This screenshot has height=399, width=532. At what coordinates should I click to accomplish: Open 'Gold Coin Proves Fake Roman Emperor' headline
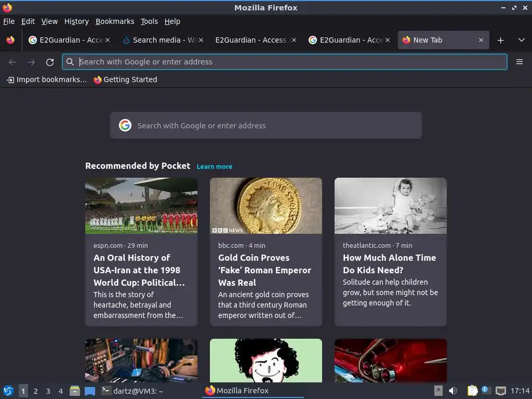tap(264, 270)
